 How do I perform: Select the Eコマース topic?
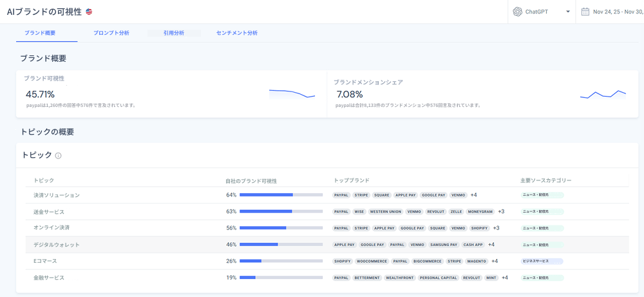[x=45, y=261]
